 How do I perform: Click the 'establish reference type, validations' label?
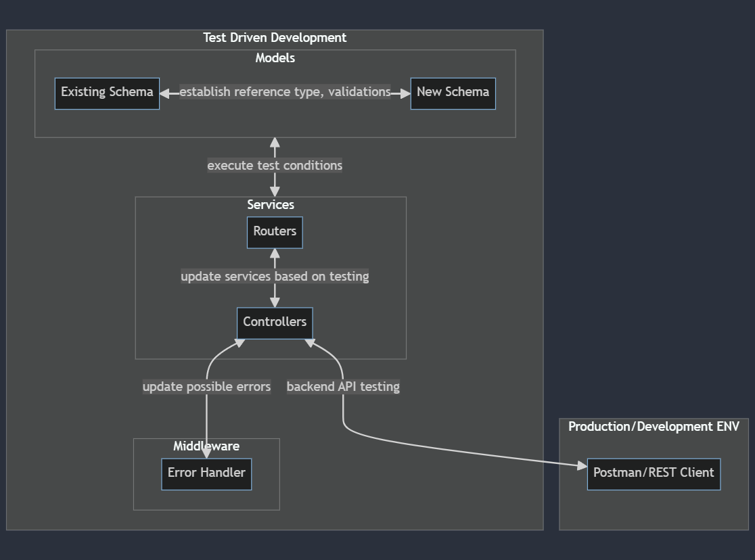285,92
